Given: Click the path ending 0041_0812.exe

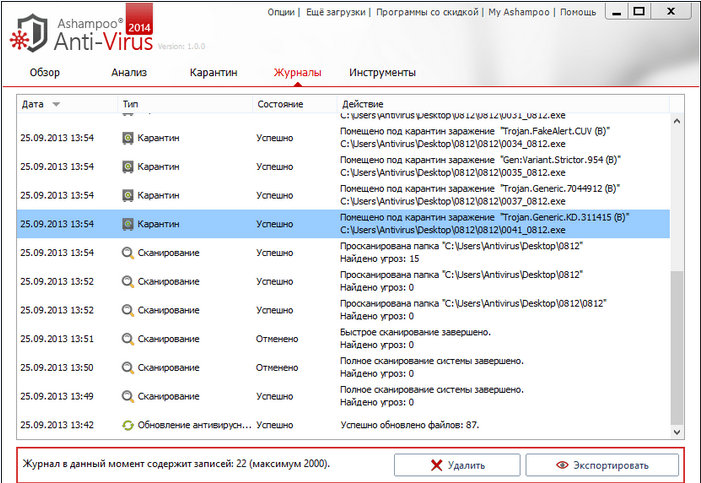Looking at the screenshot, I should (x=452, y=230).
